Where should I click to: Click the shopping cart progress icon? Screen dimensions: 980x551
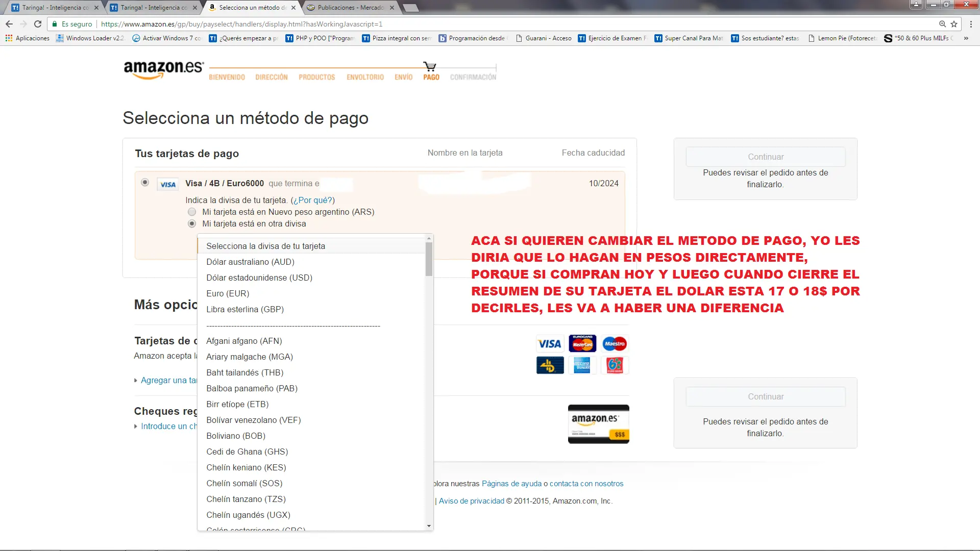click(x=430, y=66)
